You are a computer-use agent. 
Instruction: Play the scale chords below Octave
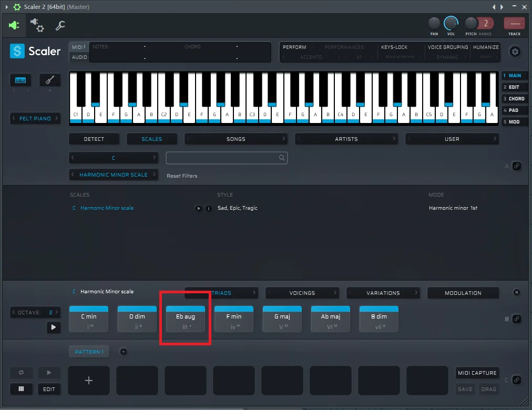tap(53, 327)
